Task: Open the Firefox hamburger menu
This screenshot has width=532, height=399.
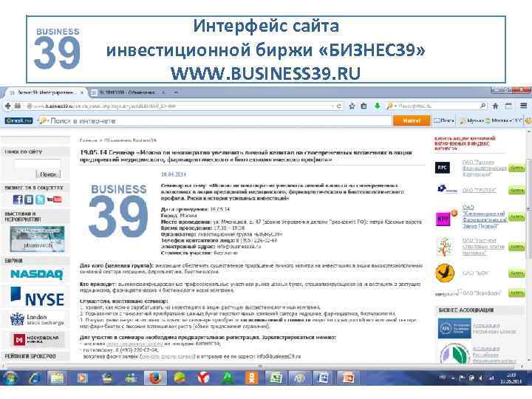Action: [x=524, y=106]
